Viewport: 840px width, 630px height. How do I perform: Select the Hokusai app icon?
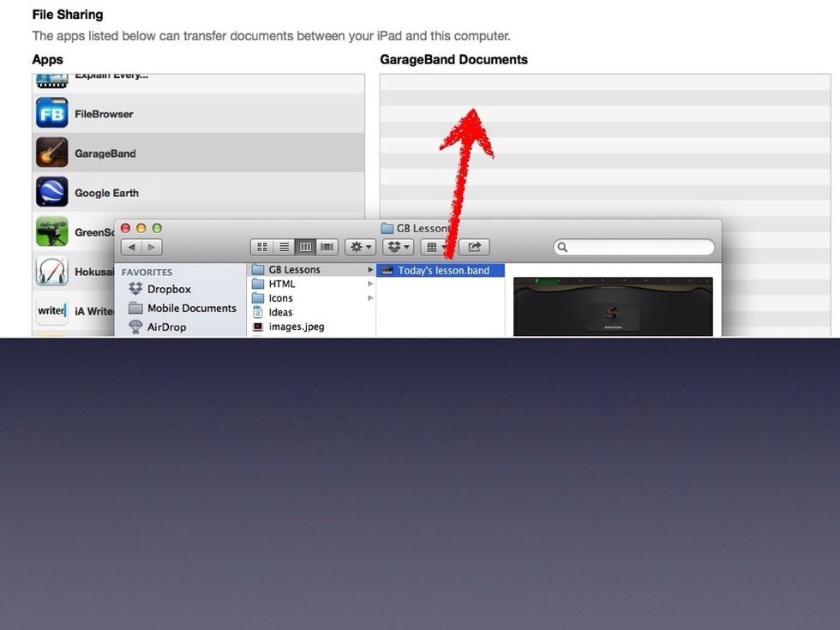tap(51, 272)
